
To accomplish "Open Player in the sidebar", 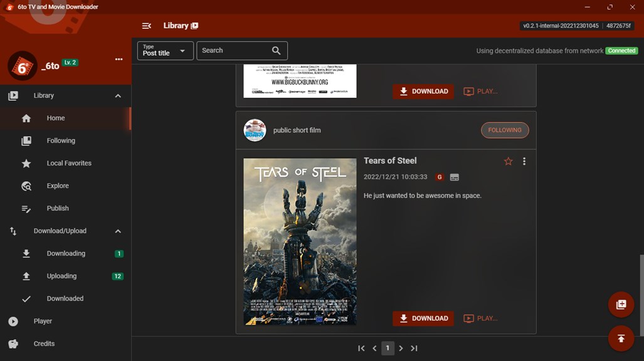I will [x=65, y=321].
